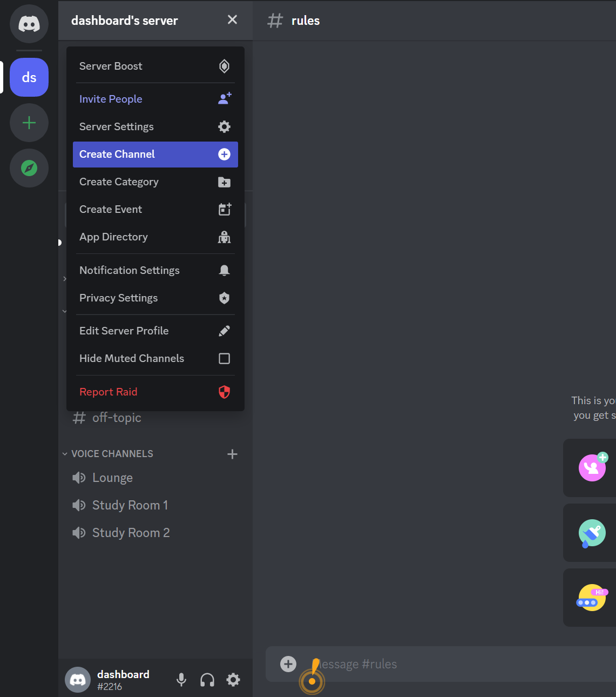Explore discoverable servers compass icon
Viewport: 616px width, 697px height.
pyautogui.click(x=29, y=168)
